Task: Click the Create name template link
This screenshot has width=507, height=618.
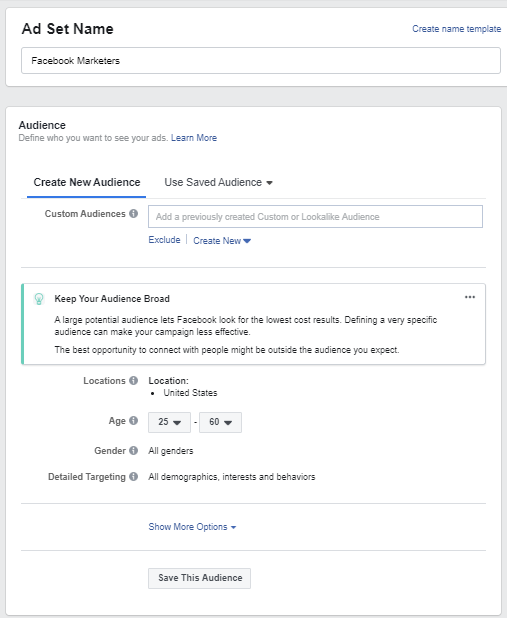Action: [457, 29]
